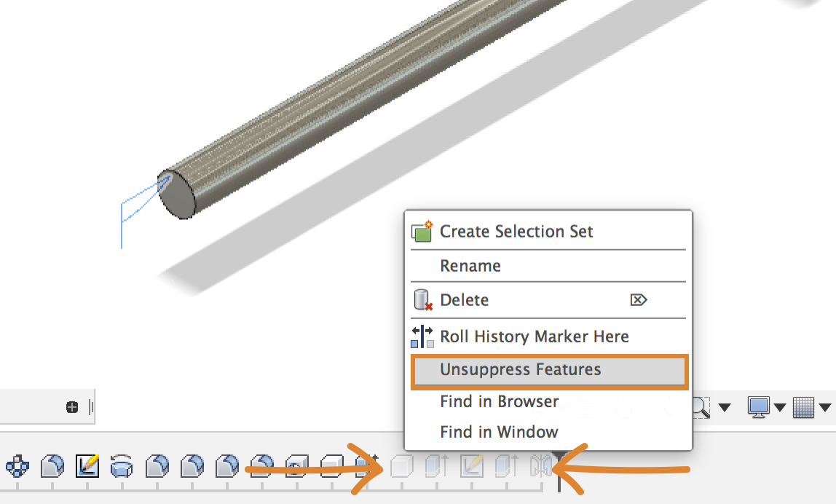Select Roll History Marker Here
The height and width of the screenshot is (504, 836).
coord(549,336)
